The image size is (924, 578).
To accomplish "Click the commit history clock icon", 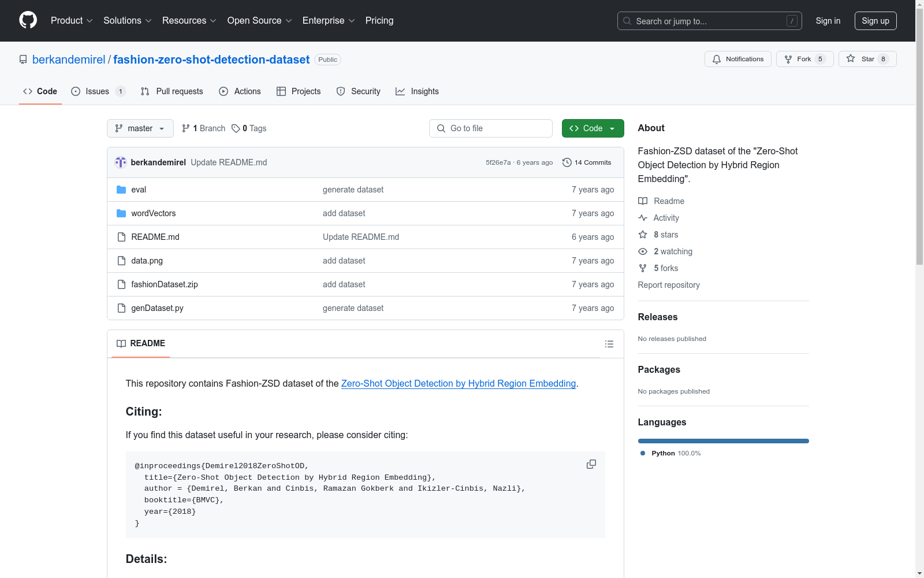I will click(567, 162).
